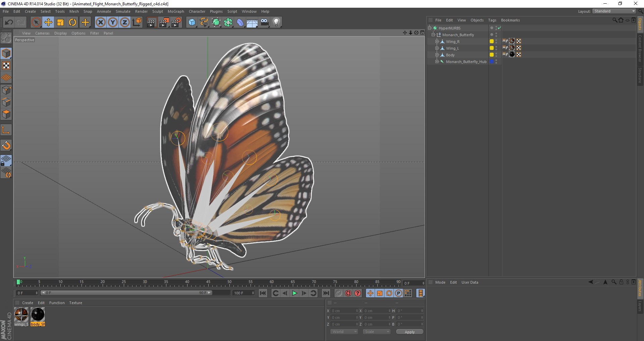644x341 pixels.
Task: Open the viewport Cameras menu
Action: pyautogui.click(x=42, y=33)
